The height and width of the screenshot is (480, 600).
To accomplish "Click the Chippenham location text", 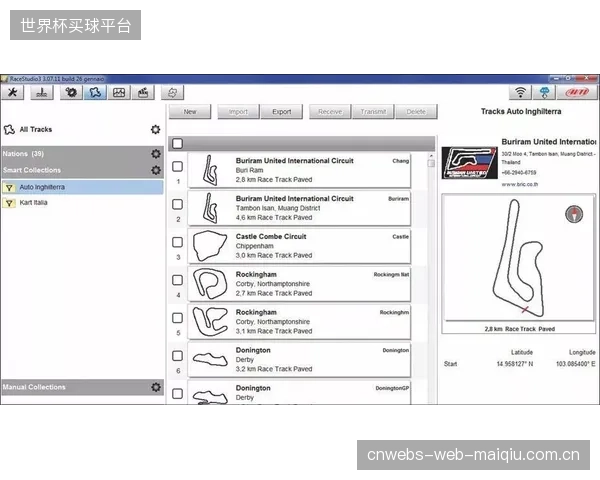I will [254, 246].
